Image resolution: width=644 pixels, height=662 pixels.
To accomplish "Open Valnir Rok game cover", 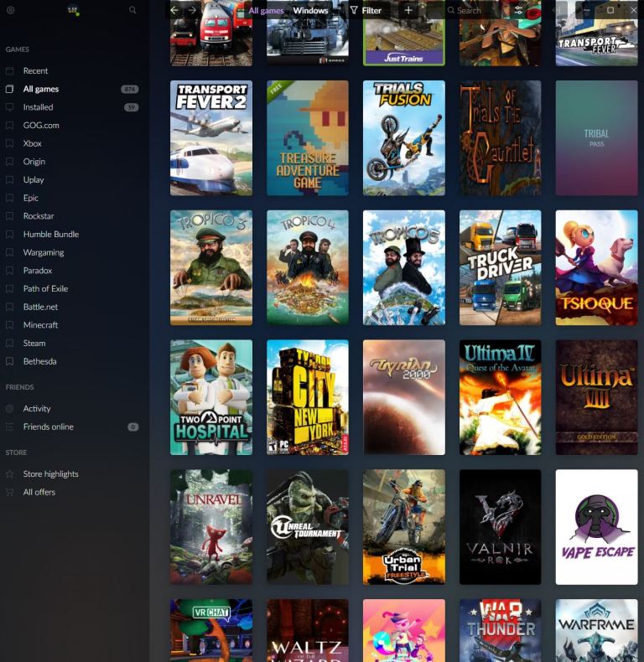I will (x=501, y=527).
